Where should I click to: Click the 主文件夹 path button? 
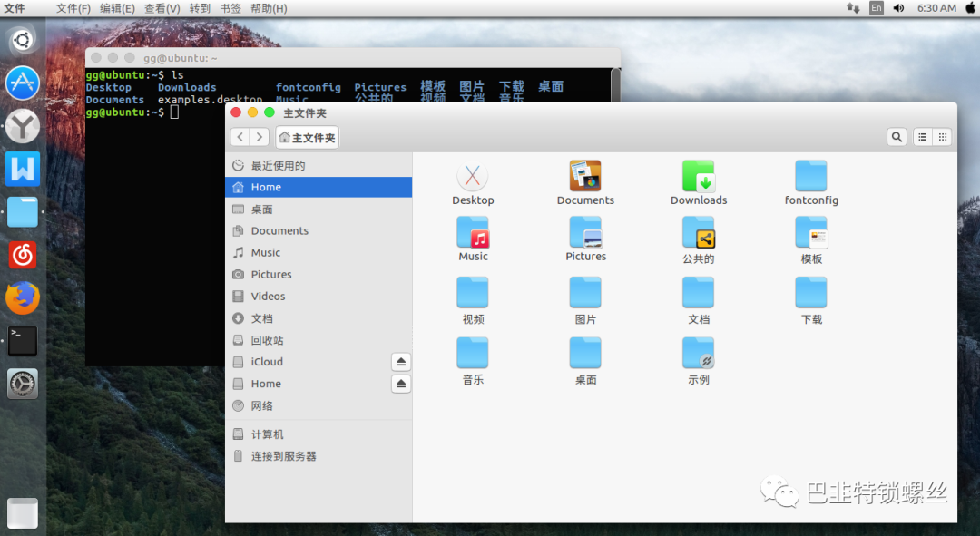click(x=308, y=138)
